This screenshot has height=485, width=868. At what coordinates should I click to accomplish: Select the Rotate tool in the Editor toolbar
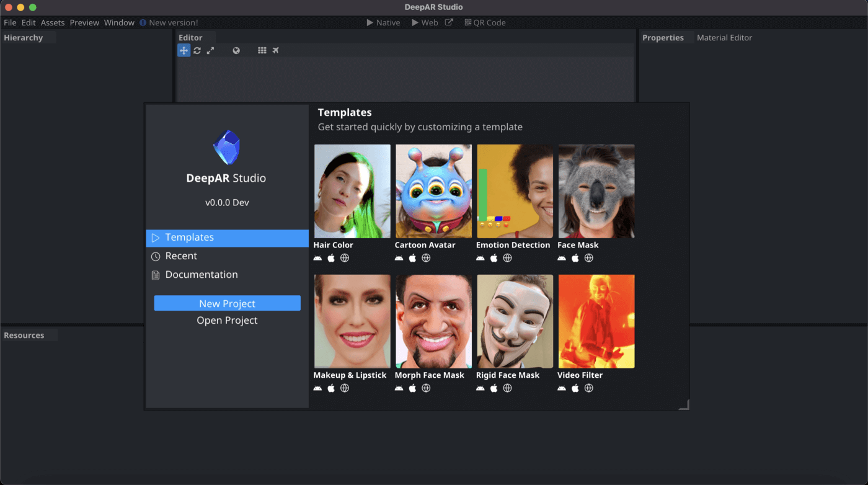point(197,50)
